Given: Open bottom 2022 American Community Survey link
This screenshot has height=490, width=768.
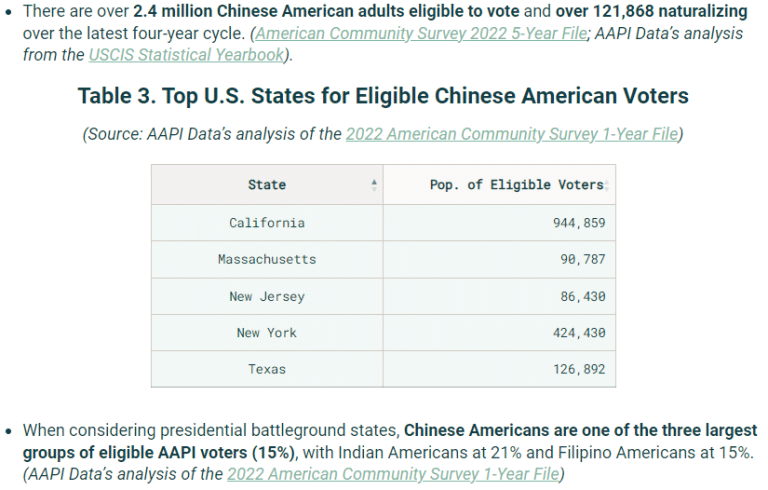Looking at the screenshot, I should tap(393, 474).
